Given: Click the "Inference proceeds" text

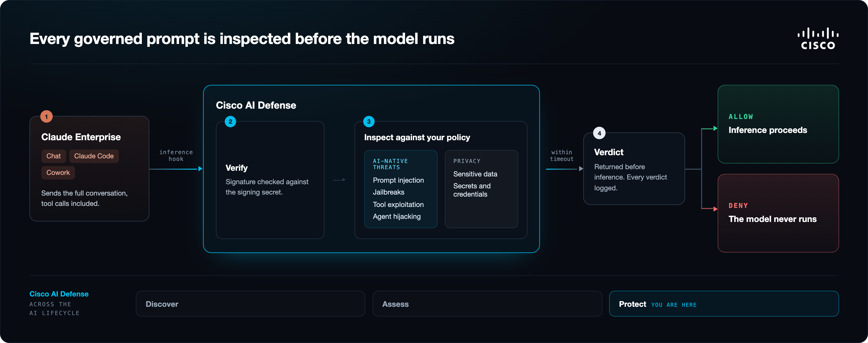Looking at the screenshot, I should tap(768, 130).
